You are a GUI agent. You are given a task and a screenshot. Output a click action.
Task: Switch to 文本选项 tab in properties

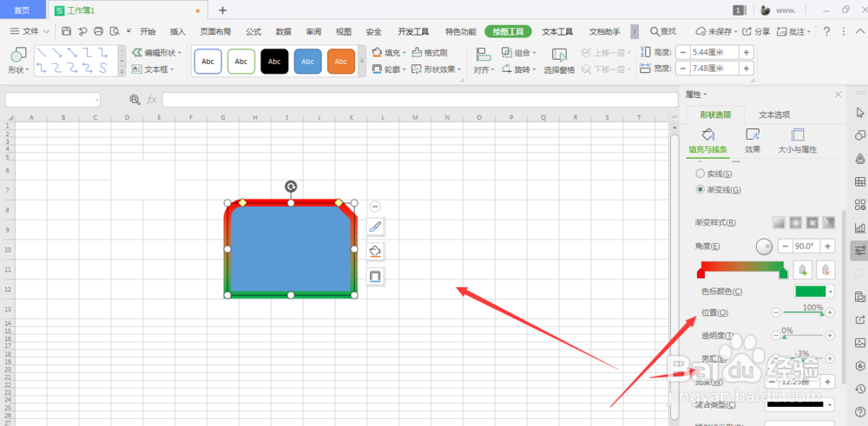click(x=774, y=115)
